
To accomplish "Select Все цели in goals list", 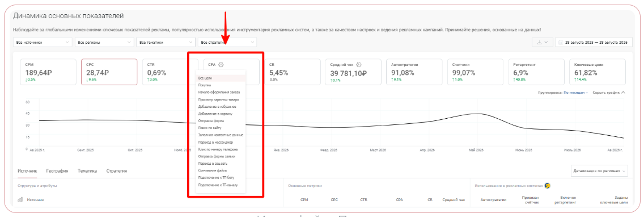I will 221,78.
